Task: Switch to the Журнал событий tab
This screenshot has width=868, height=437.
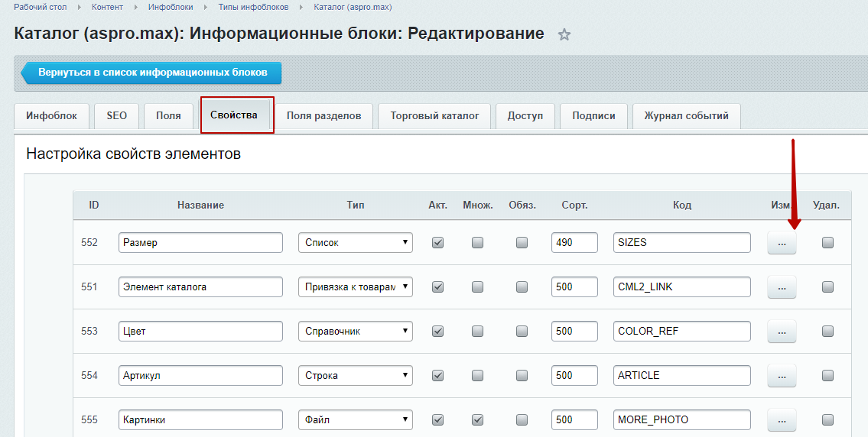Action: coord(687,116)
